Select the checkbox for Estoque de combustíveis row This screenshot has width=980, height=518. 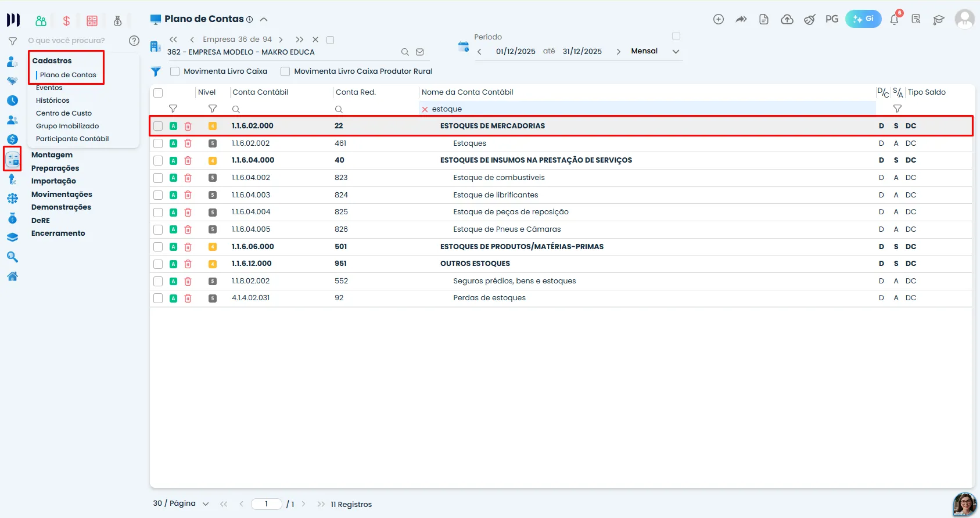pyautogui.click(x=158, y=178)
